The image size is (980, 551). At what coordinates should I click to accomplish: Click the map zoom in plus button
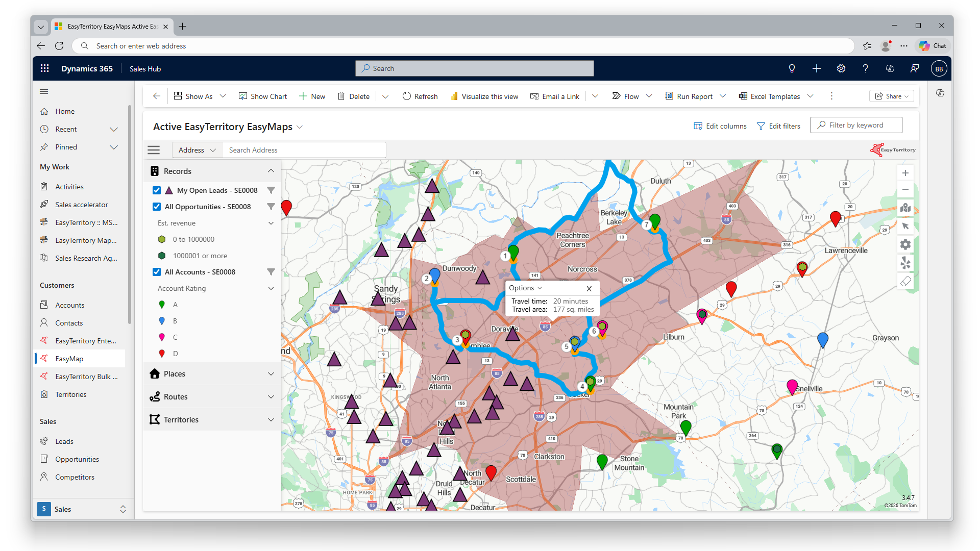tap(905, 173)
